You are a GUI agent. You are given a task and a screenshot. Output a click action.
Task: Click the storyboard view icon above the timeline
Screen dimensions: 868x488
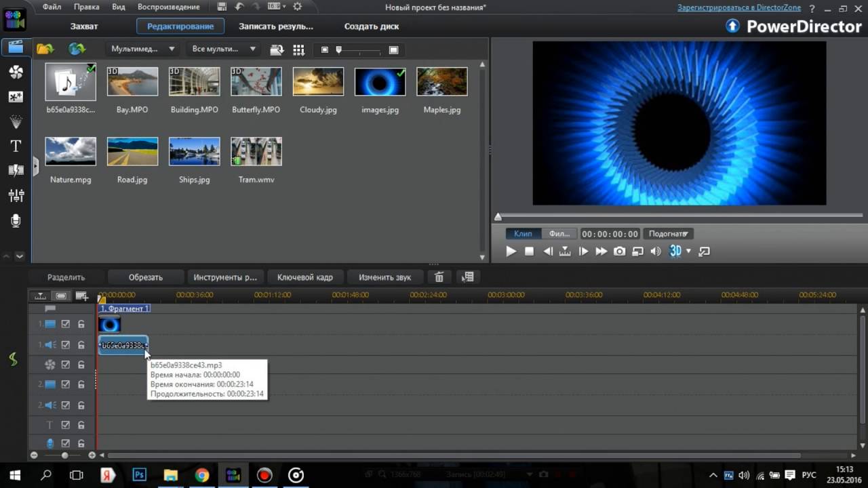(x=61, y=296)
